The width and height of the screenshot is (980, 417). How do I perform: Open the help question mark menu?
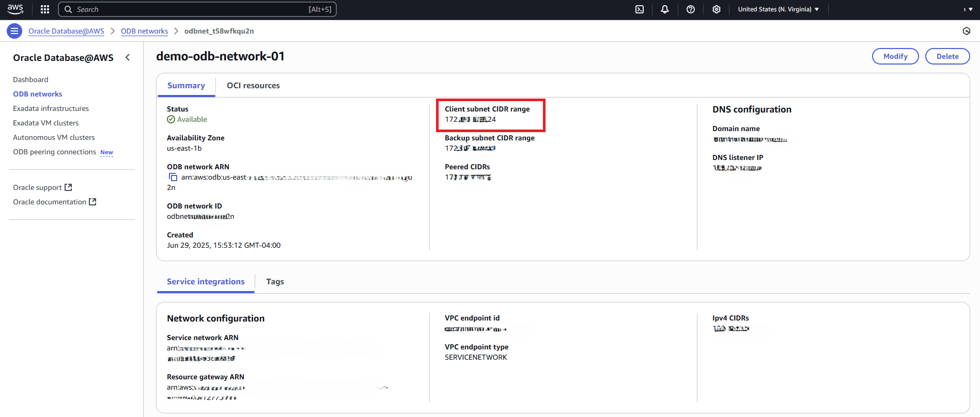pos(691,9)
